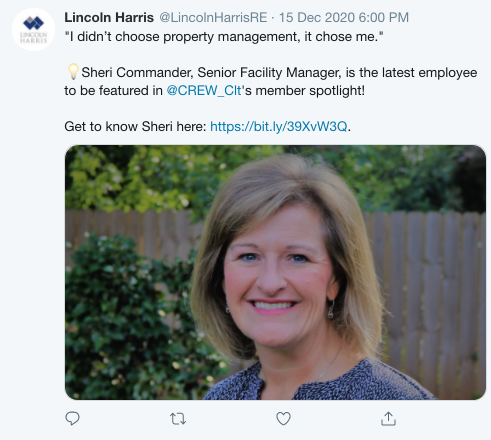
Task: Click the 'to be featured in' text
Action: pyautogui.click(x=113, y=91)
